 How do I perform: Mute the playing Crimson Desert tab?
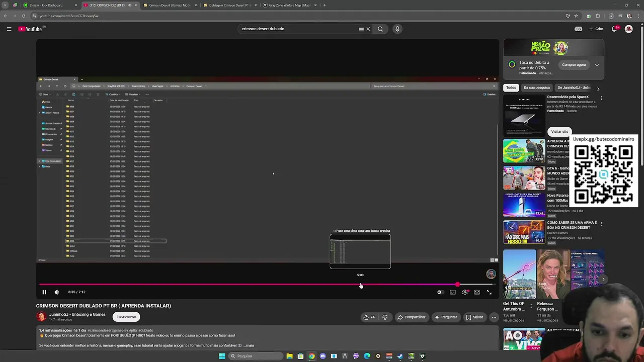click(130, 5)
